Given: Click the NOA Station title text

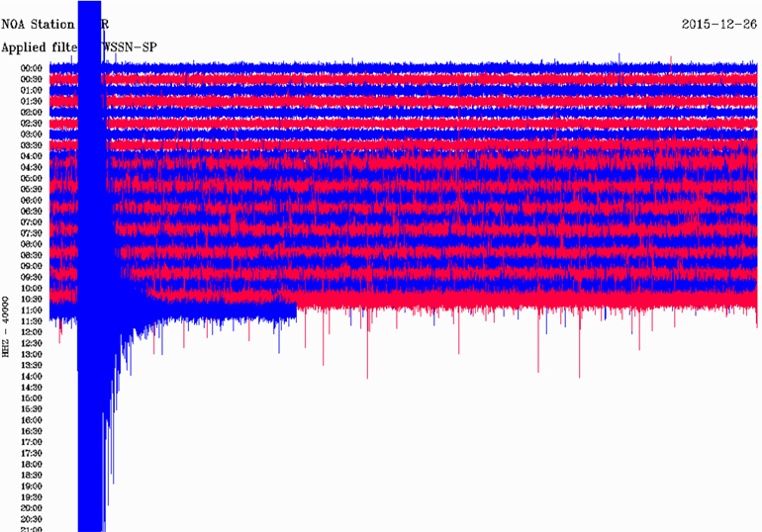Looking at the screenshot, I should pos(38,23).
